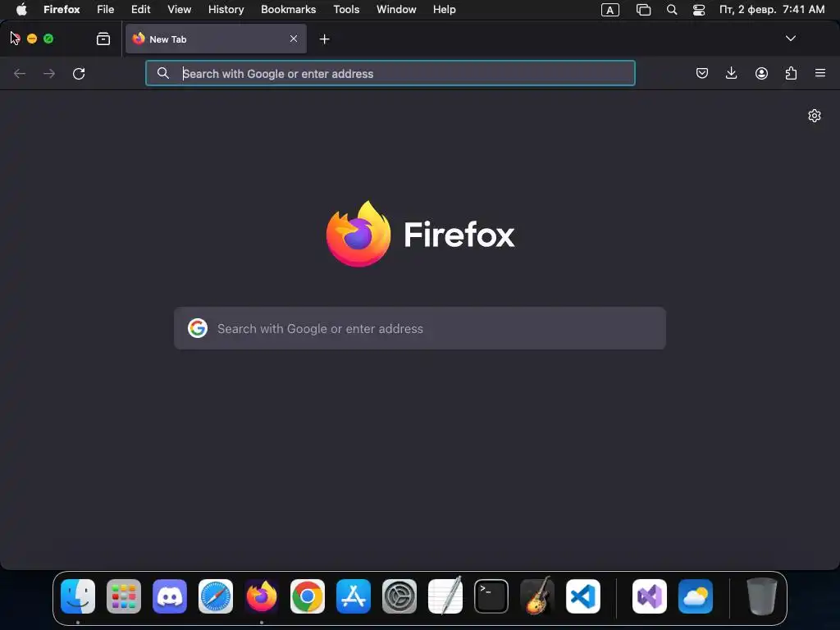The width and height of the screenshot is (840, 630).
Task: Open Save to Pocket
Action: coord(702,73)
